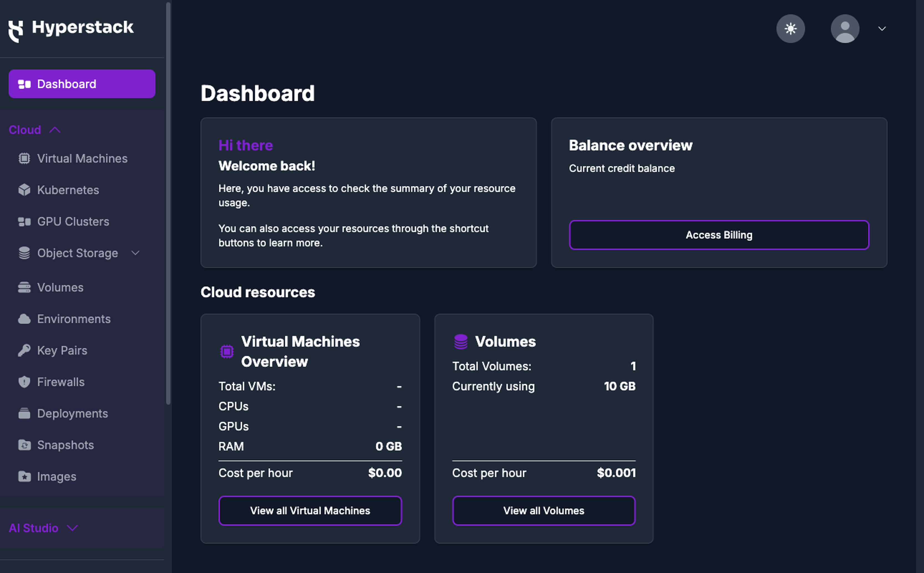
Task: Click the Cloud section heading
Action: tap(25, 130)
